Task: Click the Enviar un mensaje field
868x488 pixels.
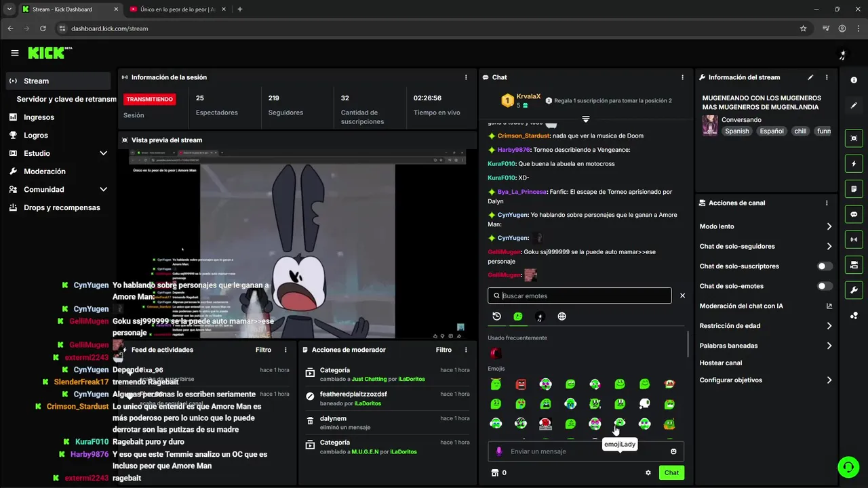Action: pos(586,451)
